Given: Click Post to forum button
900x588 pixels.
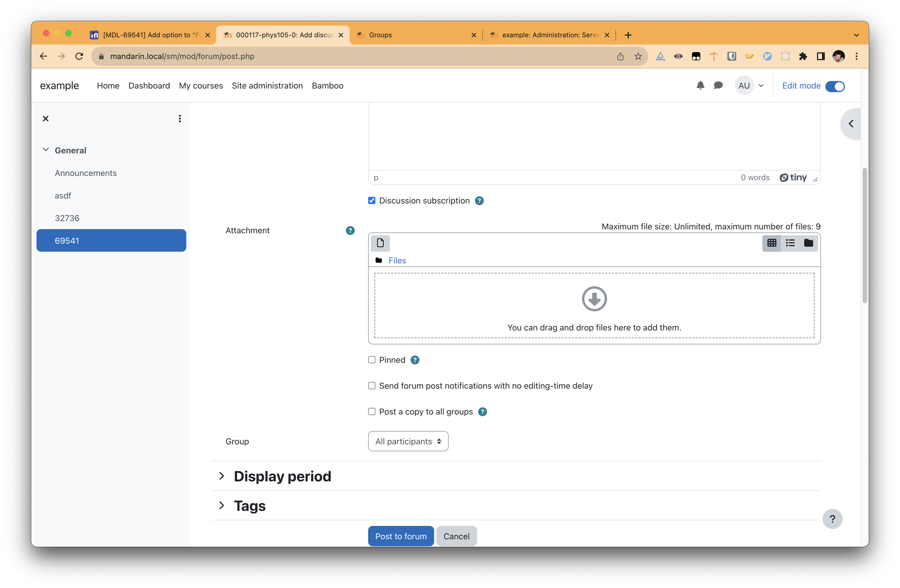Looking at the screenshot, I should [x=401, y=536].
